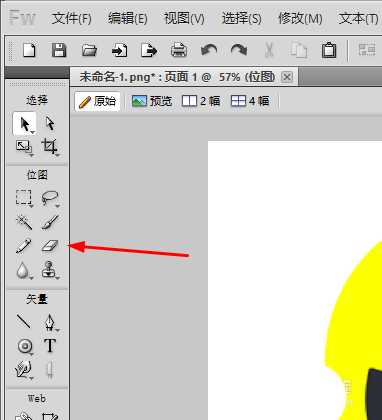Switch to 4 幅 split view
Screen dimensions: 382x420
click(250, 101)
